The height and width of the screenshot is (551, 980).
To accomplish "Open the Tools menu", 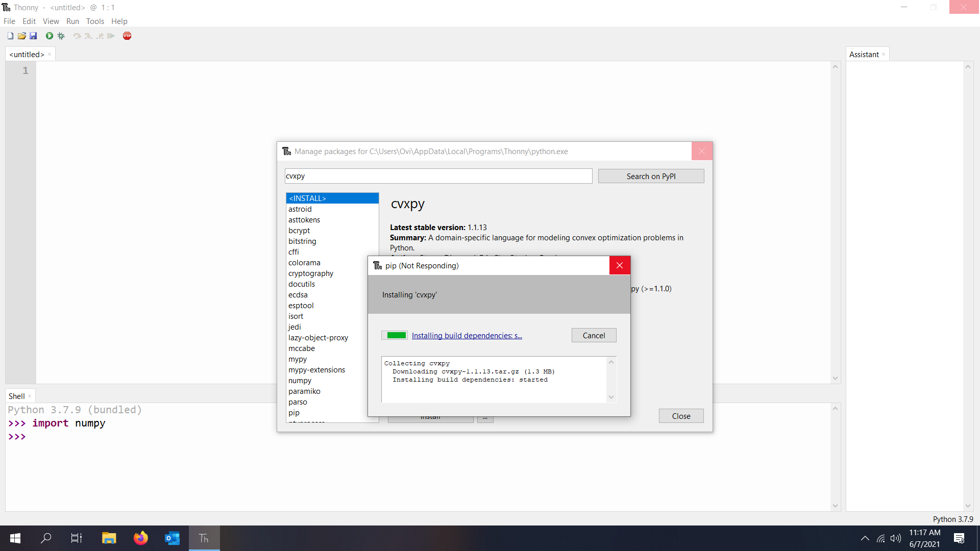I will (x=95, y=21).
